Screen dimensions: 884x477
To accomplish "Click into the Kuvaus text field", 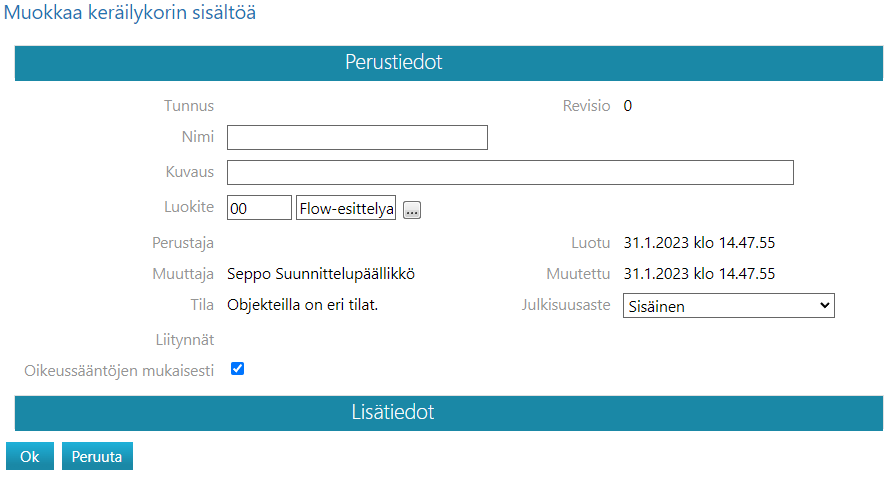I will (x=510, y=173).
